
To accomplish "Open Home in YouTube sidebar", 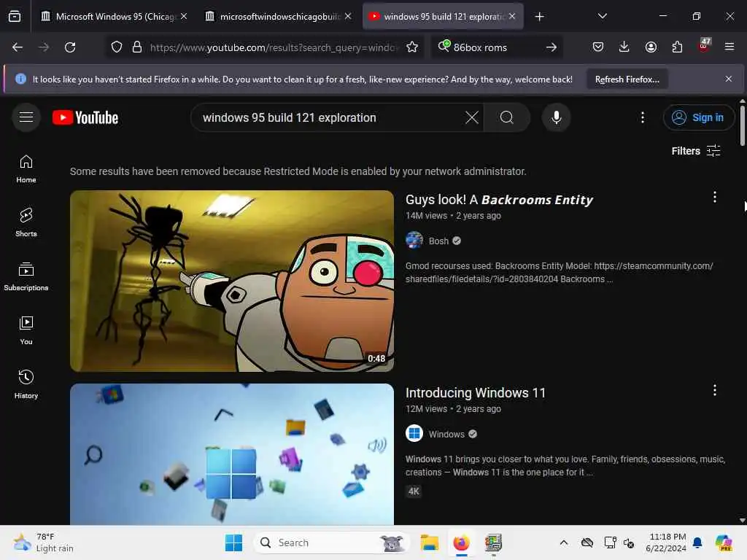I will 26,169.
